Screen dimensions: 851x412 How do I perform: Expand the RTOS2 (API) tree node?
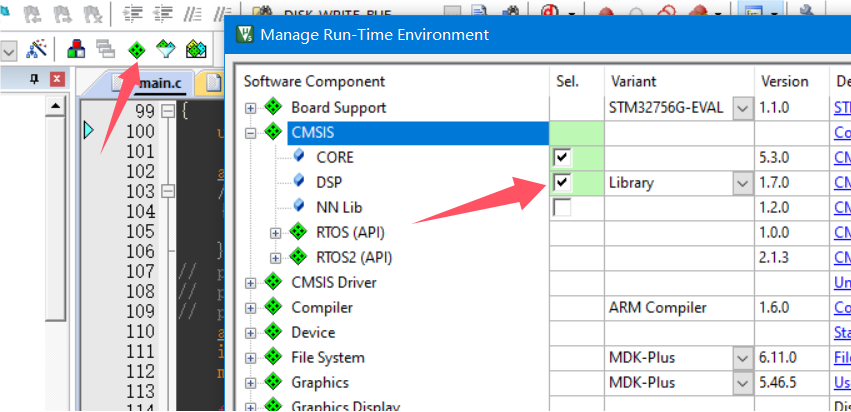276,258
